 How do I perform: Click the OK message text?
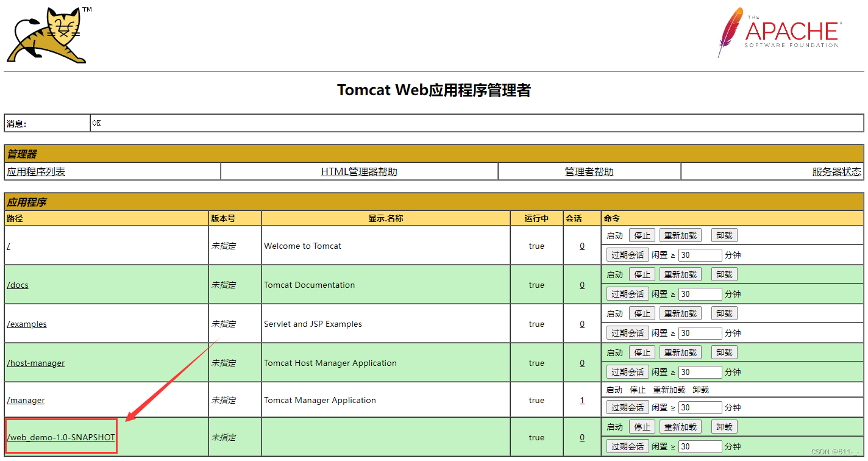tap(96, 123)
